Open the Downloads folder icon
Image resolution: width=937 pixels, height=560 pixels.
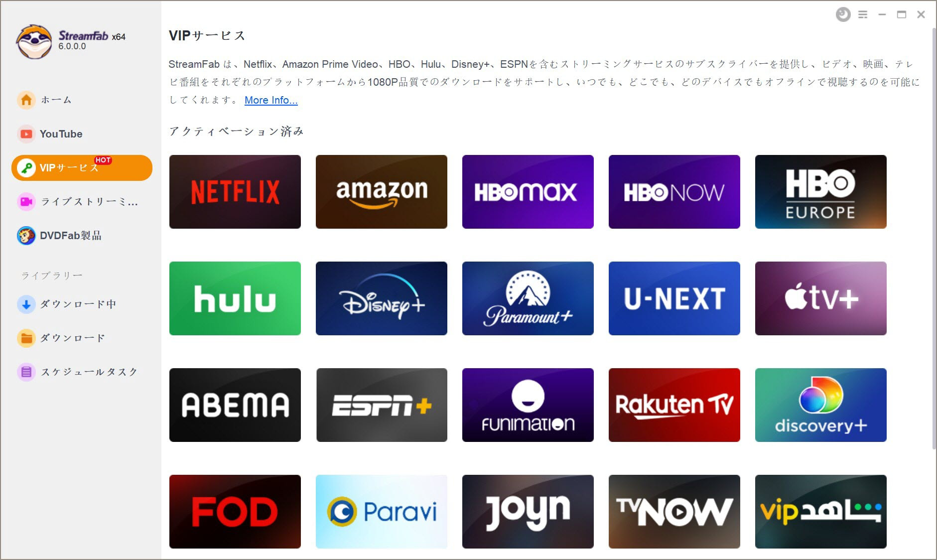(26, 338)
